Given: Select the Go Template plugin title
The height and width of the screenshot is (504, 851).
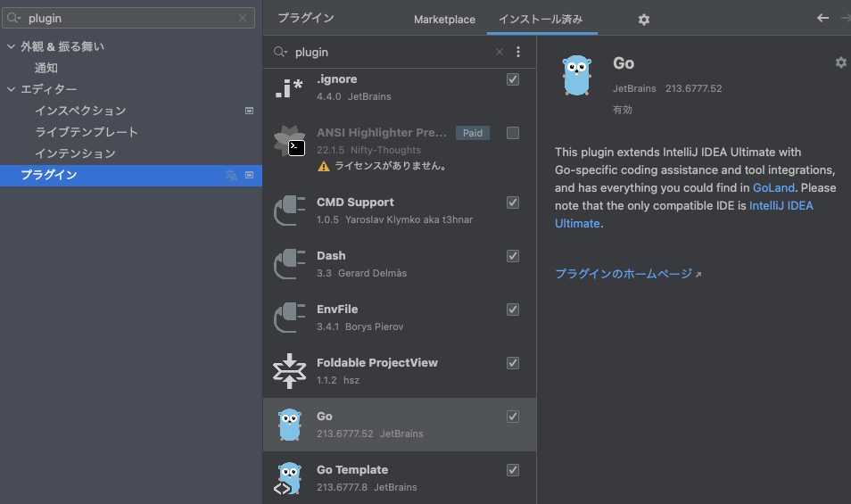Looking at the screenshot, I should coord(352,470).
